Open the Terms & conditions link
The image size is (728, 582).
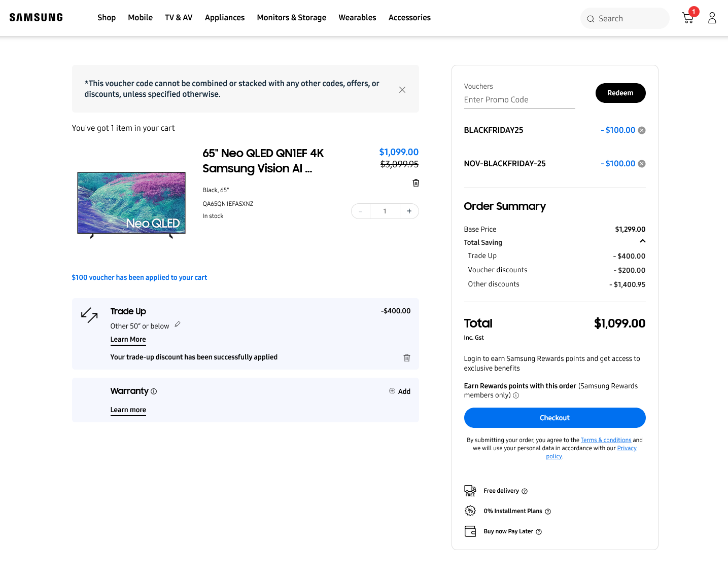pyautogui.click(x=606, y=440)
